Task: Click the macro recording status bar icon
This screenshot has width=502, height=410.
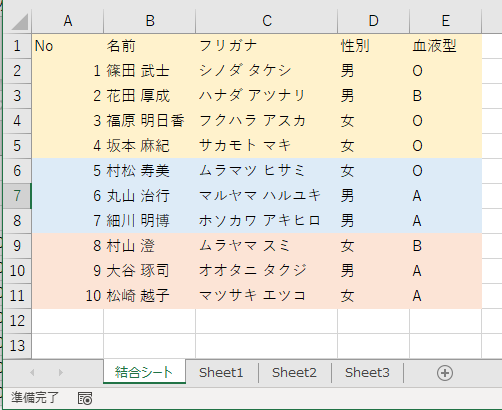Action: click(85, 398)
